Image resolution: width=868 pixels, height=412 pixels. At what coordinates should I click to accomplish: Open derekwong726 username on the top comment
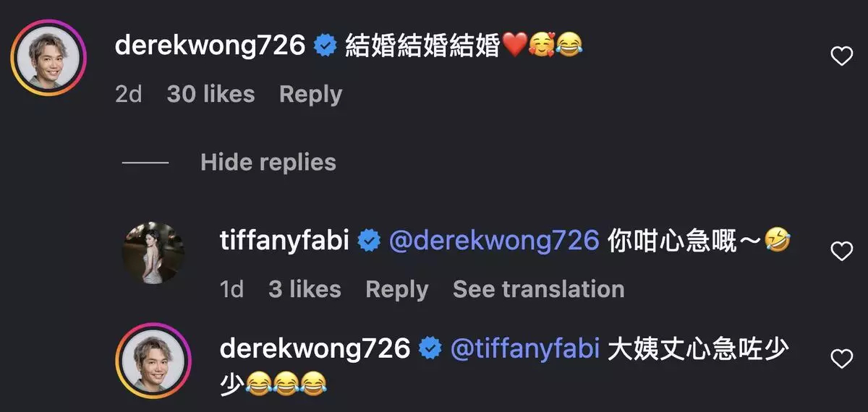point(210,46)
